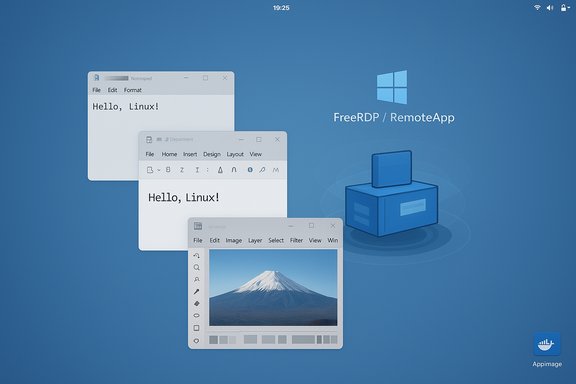576x384 pixels.
Task: Select the tool below the magnifier
Action: (197, 280)
